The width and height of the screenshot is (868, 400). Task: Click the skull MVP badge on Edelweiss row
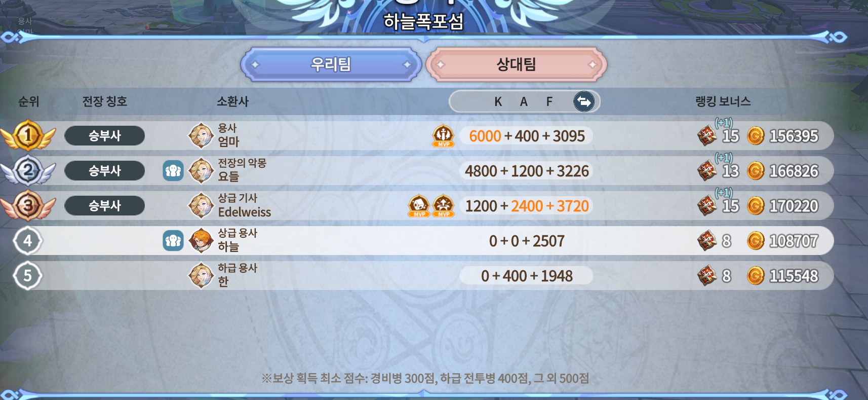419,206
